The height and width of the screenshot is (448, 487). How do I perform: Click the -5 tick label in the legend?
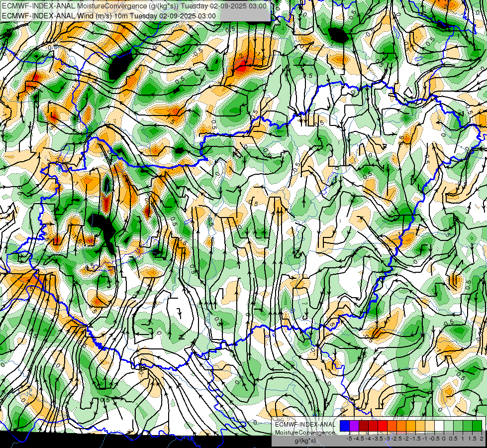coord(349,439)
